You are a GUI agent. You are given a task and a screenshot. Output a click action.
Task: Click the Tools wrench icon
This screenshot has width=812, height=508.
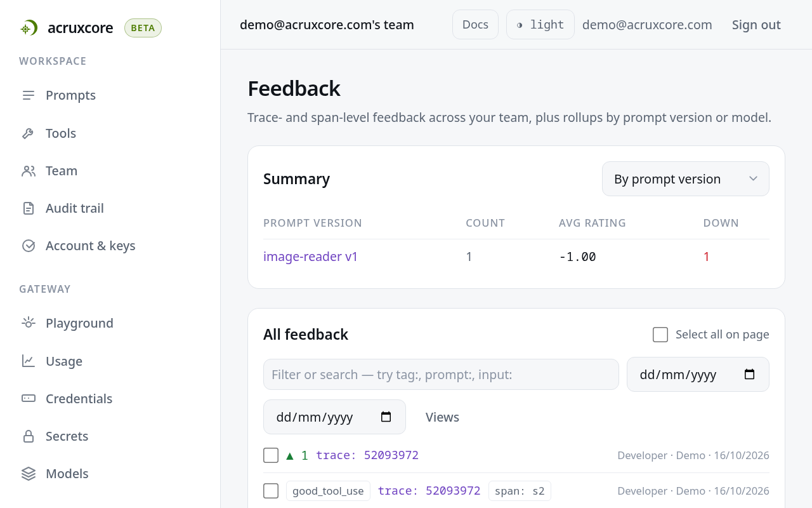click(29, 133)
